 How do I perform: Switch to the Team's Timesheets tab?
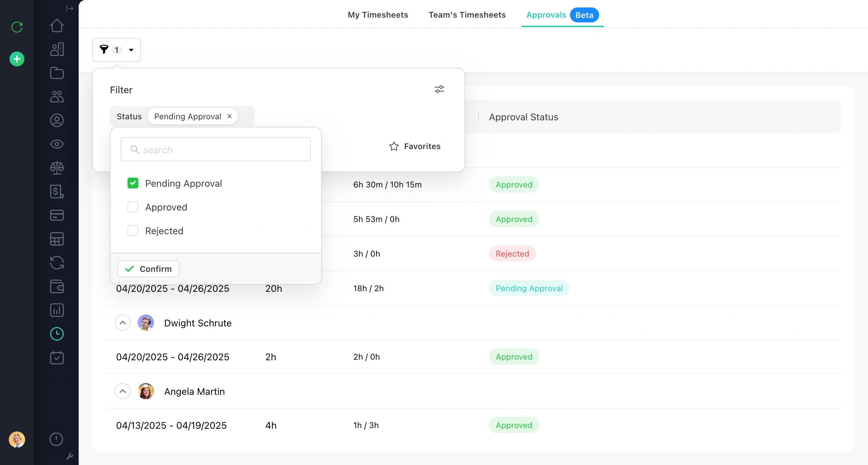(x=467, y=15)
